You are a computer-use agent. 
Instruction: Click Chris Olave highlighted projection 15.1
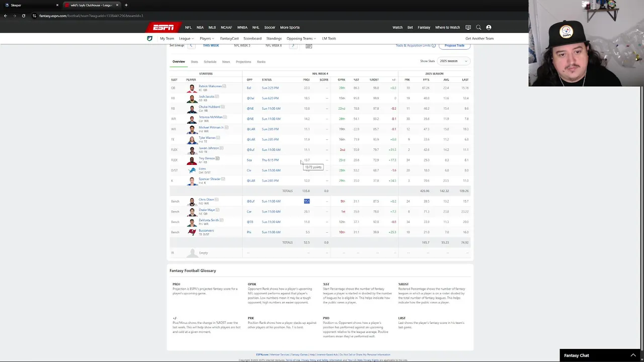point(307,201)
